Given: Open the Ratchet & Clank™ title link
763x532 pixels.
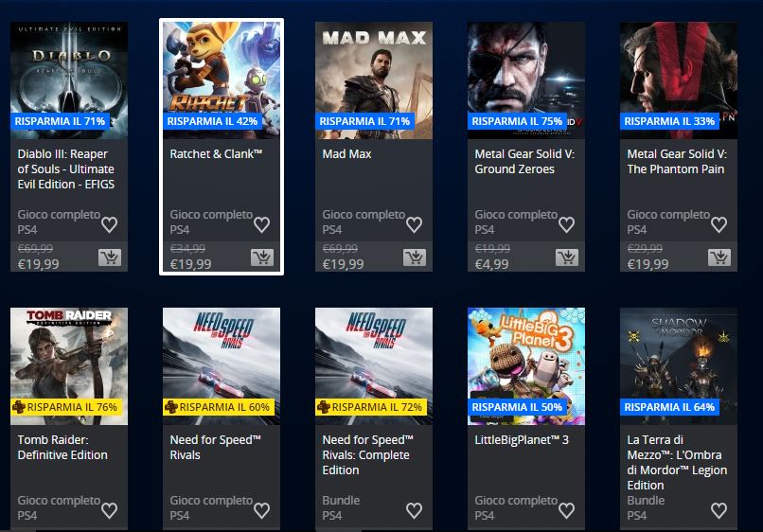Looking at the screenshot, I should [x=216, y=153].
